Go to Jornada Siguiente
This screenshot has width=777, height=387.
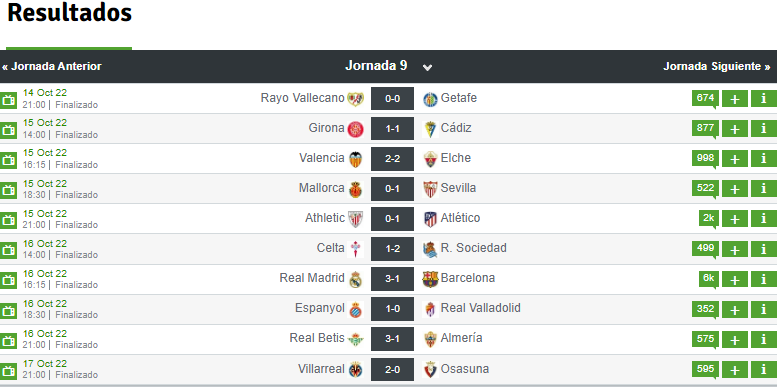pyautogui.click(x=717, y=66)
